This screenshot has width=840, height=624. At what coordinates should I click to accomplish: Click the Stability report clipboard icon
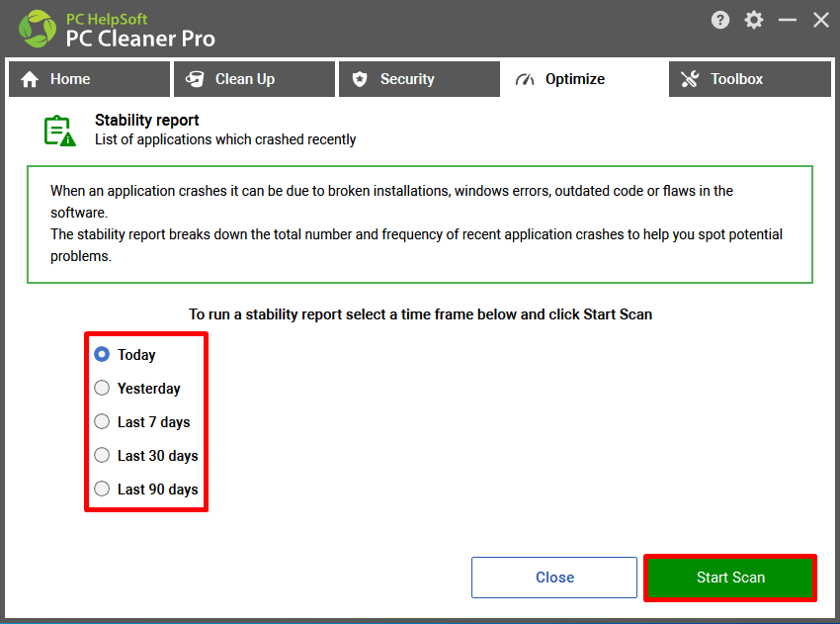tap(59, 131)
